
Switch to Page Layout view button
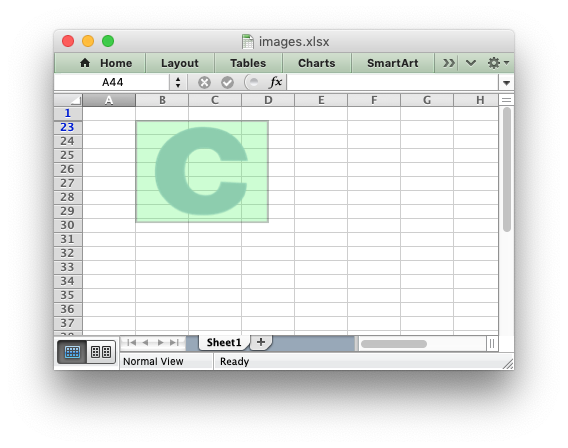(x=101, y=352)
